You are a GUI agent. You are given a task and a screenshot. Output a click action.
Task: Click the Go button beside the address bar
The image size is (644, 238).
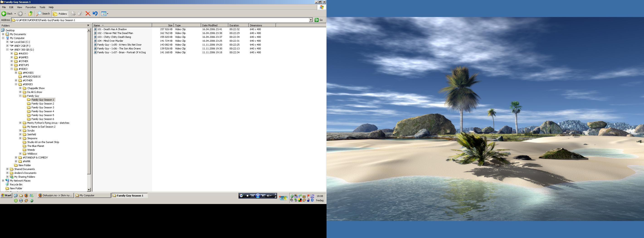319,20
